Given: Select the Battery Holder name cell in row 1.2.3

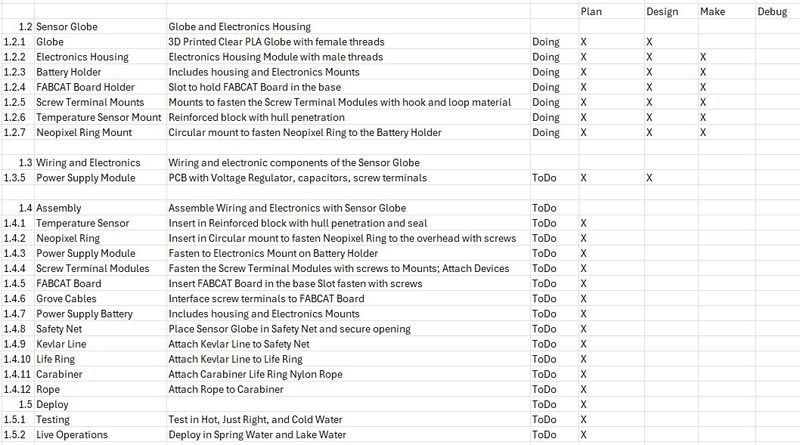Looking at the screenshot, I should click(x=69, y=72).
